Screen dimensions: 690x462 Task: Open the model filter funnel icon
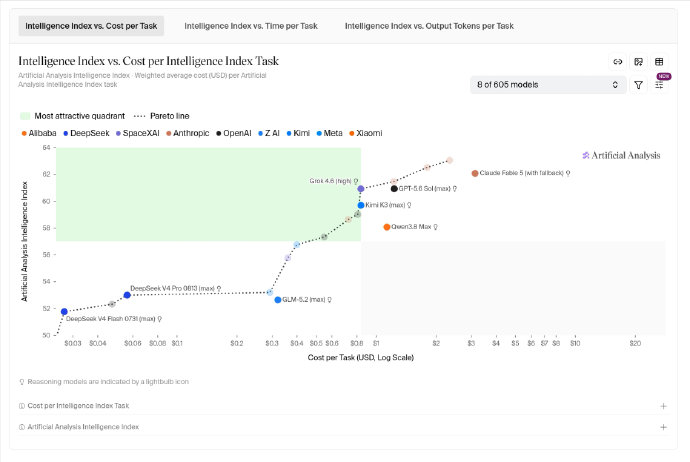[639, 85]
